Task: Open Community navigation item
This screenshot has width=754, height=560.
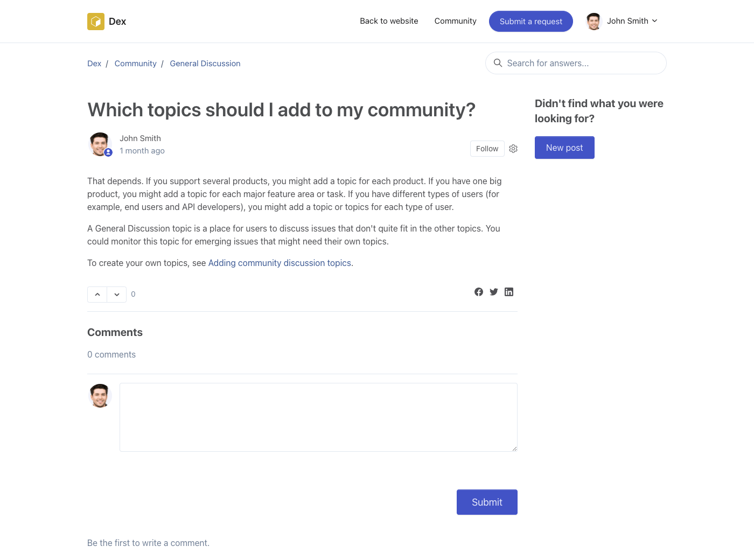Action: coord(455,21)
